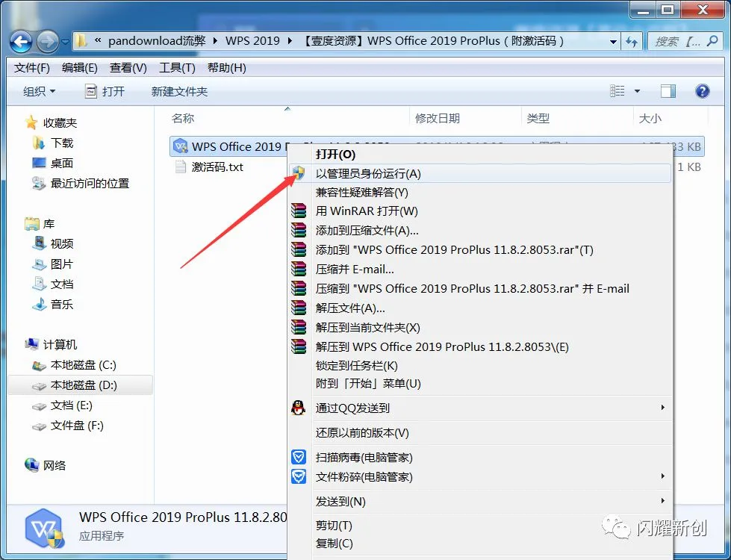Click WinRAR icon beside 用 WinRAR 打开(W)
The height and width of the screenshot is (560, 731).
299,211
